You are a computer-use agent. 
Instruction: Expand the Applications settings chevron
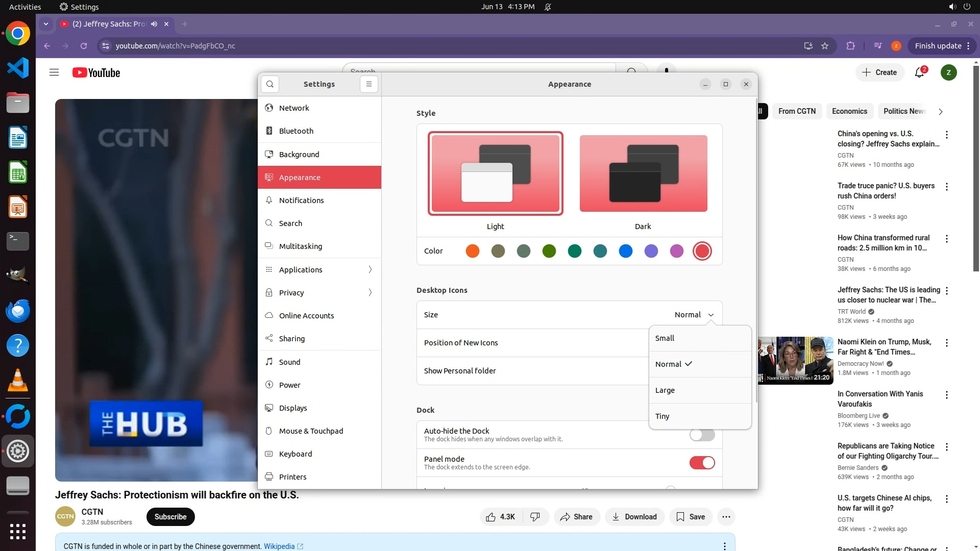(x=370, y=269)
